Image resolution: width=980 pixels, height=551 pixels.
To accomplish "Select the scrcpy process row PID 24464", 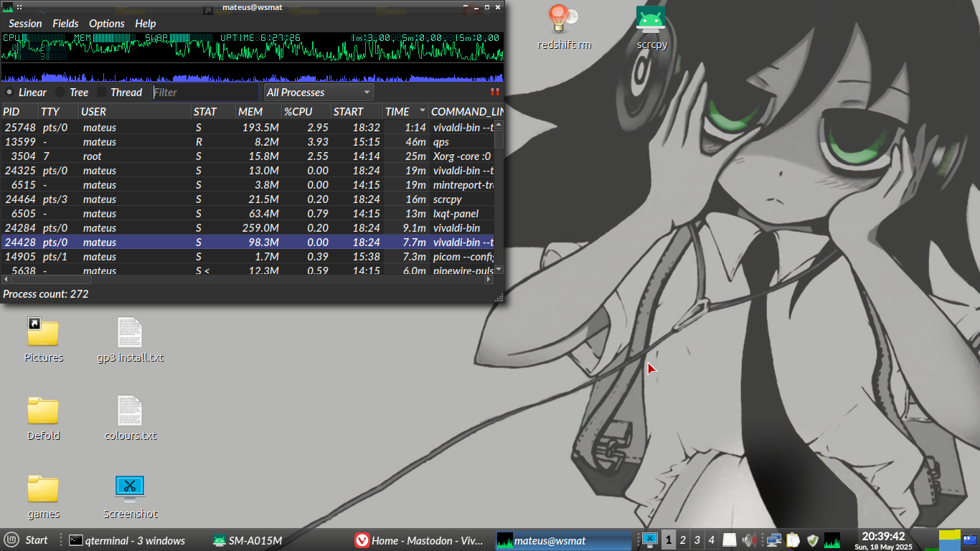I will (x=248, y=199).
